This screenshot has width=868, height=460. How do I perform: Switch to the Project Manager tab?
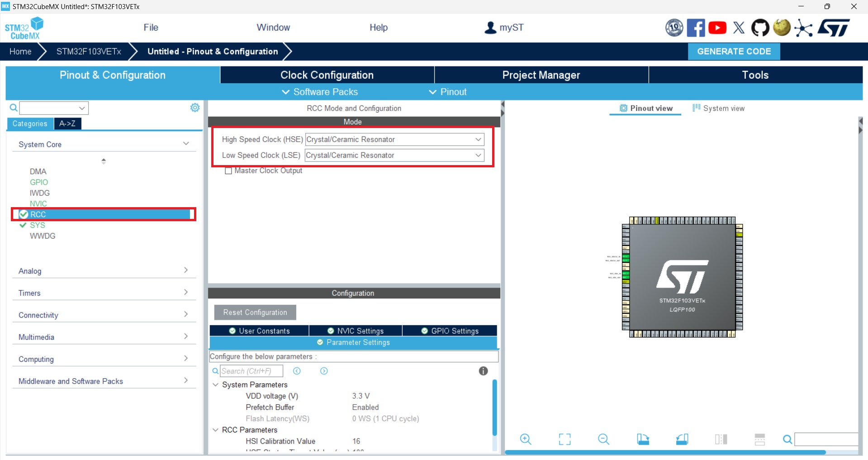tap(541, 75)
